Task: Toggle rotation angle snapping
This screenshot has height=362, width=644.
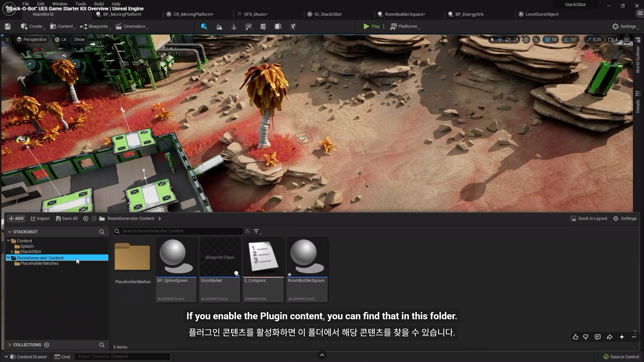Action: point(566,39)
